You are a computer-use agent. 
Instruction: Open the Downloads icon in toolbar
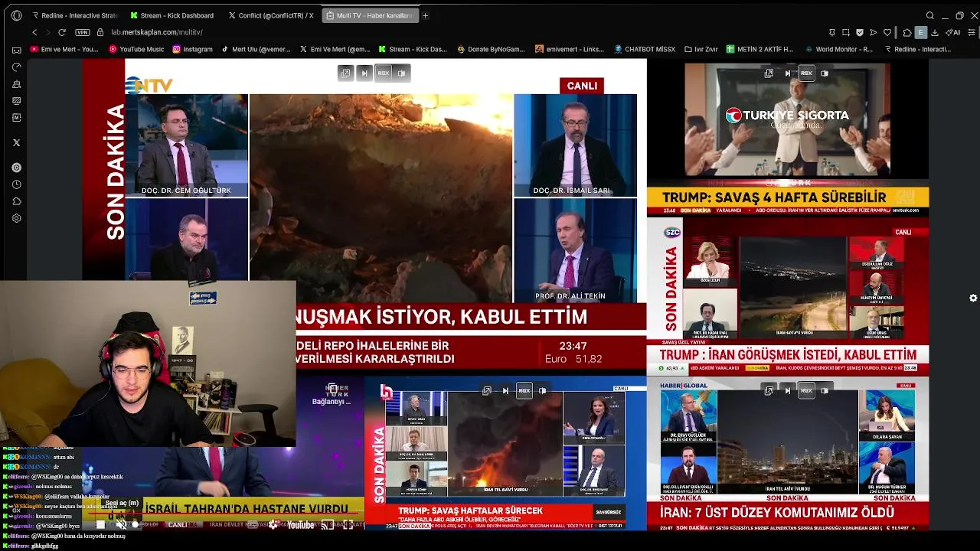pos(935,32)
